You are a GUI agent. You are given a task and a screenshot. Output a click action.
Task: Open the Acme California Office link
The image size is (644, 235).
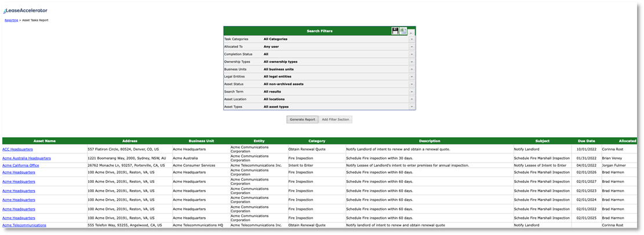(21, 166)
